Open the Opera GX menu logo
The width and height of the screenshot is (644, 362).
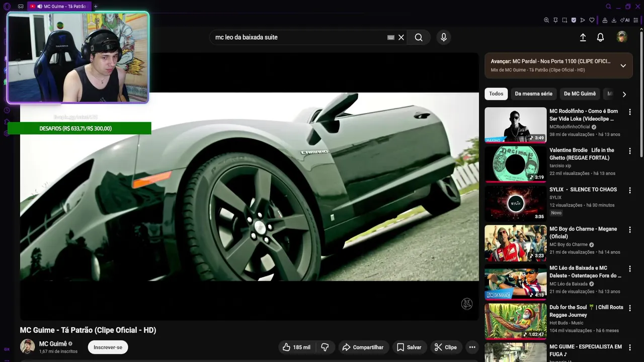point(7,7)
